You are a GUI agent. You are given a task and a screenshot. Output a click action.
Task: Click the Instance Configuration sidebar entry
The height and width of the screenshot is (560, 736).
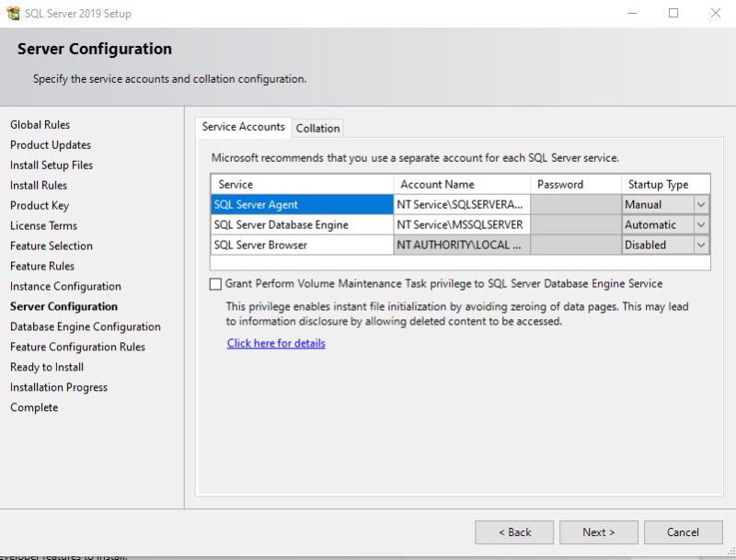(64, 286)
